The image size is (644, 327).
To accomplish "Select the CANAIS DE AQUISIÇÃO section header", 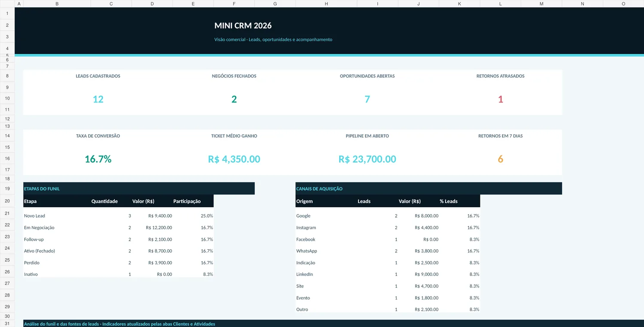I will 428,188.
